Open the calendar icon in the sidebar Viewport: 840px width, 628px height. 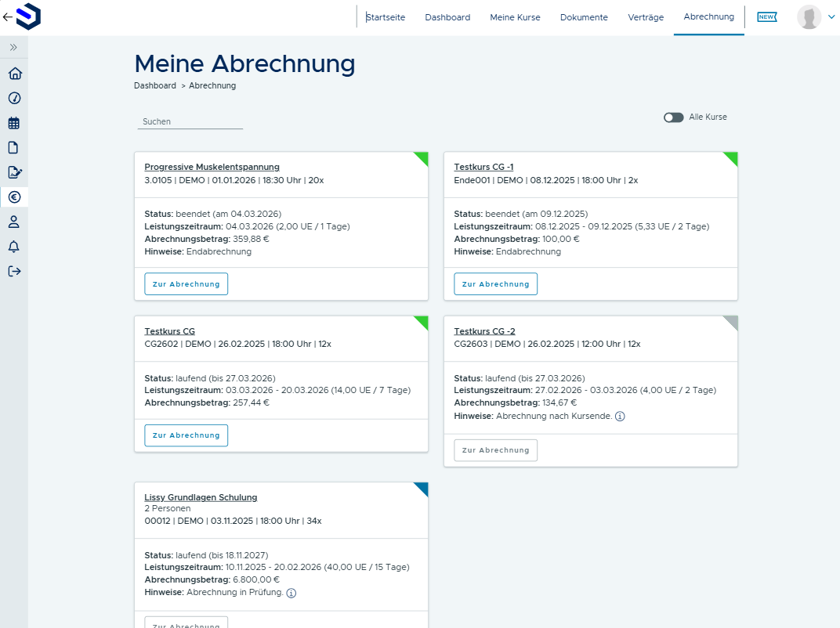(14, 123)
